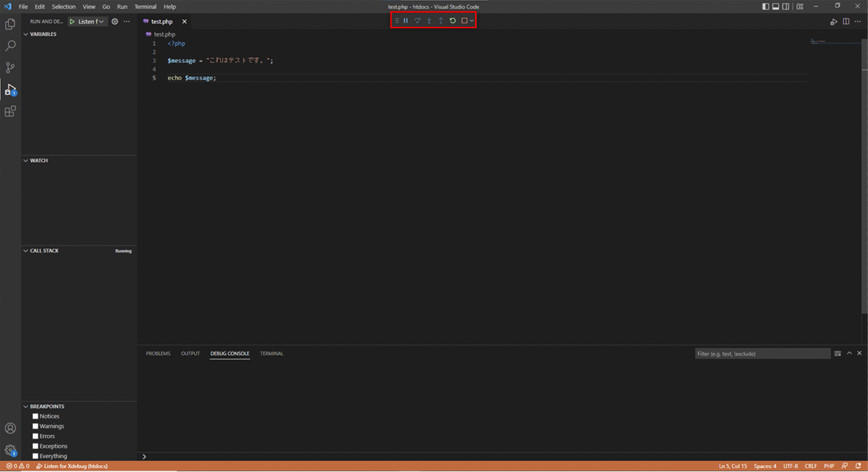Image resolution: width=868 pixels, height=472 pixels.
Task: Open the Run and Debug view
Action: [x=10, y=90]
